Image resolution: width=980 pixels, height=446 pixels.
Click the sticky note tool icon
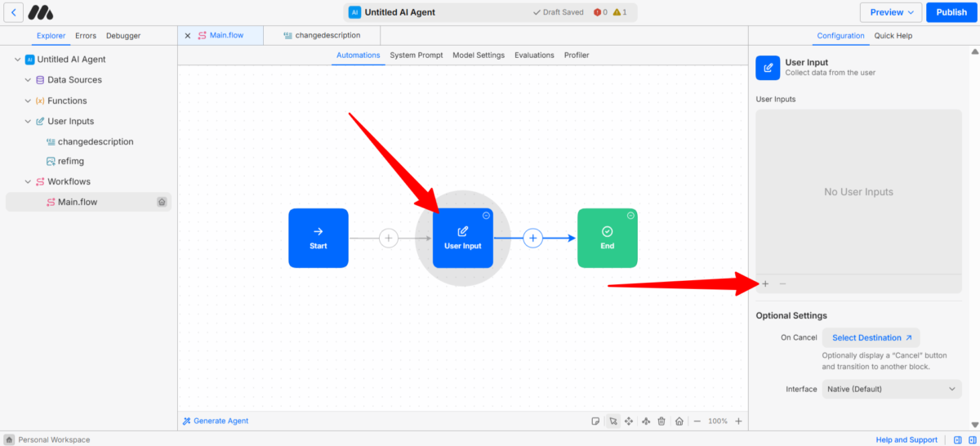(x=595, y=421)
